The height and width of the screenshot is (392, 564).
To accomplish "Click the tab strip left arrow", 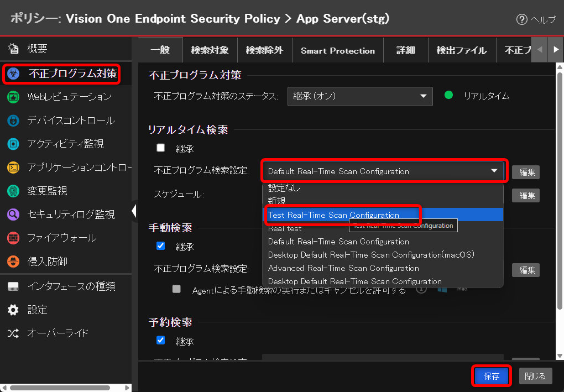I will point(540,50).
